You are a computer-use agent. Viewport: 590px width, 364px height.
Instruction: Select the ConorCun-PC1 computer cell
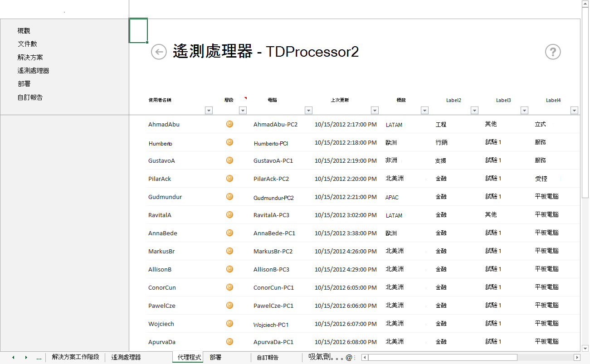[x=273, y=287]
